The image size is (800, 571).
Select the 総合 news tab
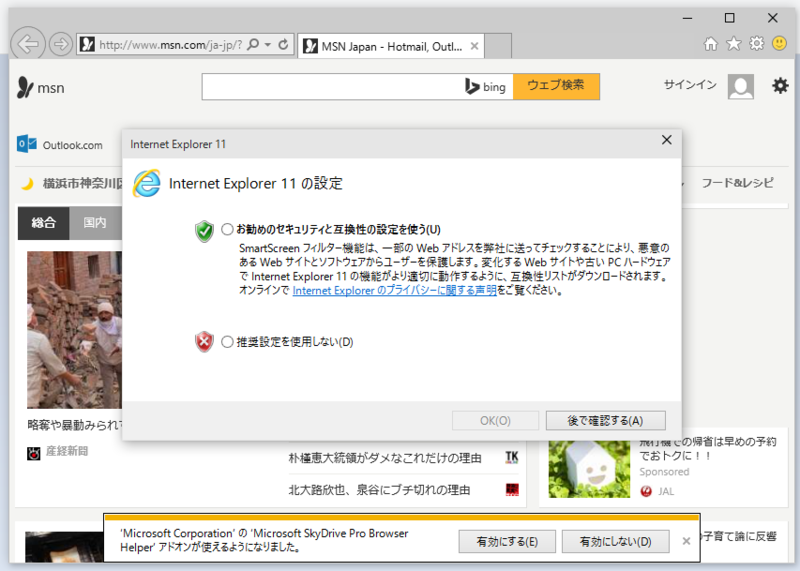[43, 222]
